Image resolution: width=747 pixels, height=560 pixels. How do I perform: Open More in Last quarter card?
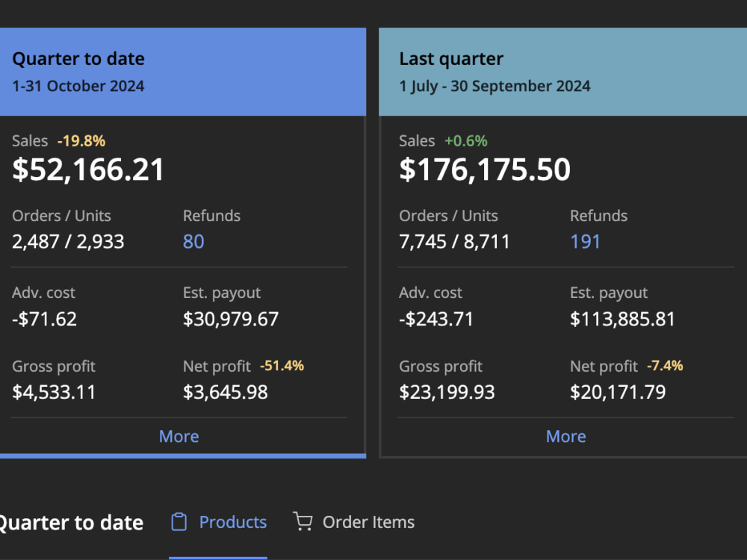pos(566,436)
